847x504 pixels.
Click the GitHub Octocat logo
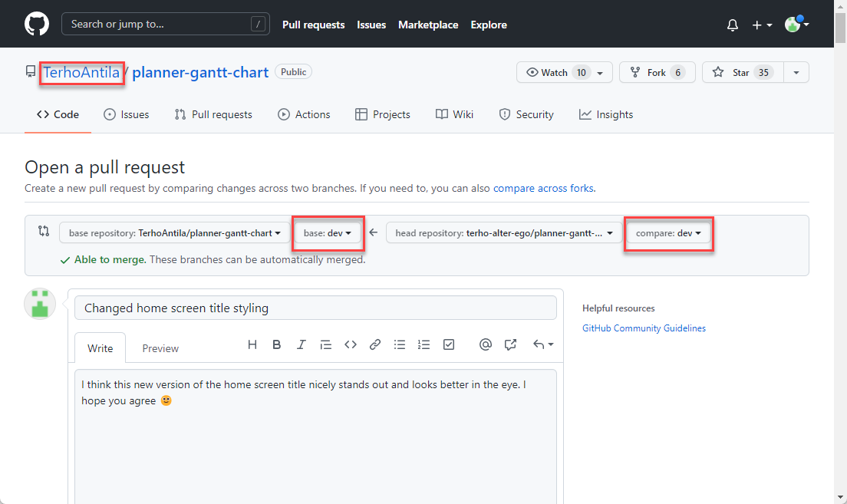[37, 24]
